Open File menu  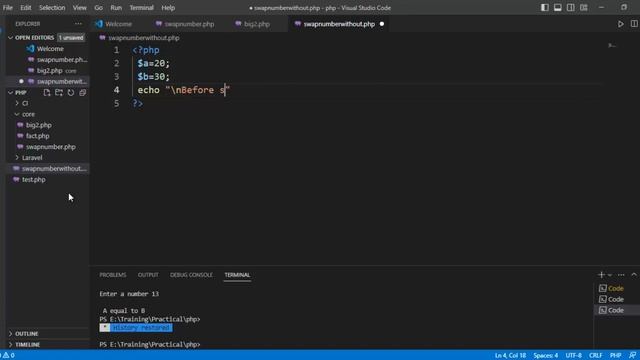pos(8,8)
